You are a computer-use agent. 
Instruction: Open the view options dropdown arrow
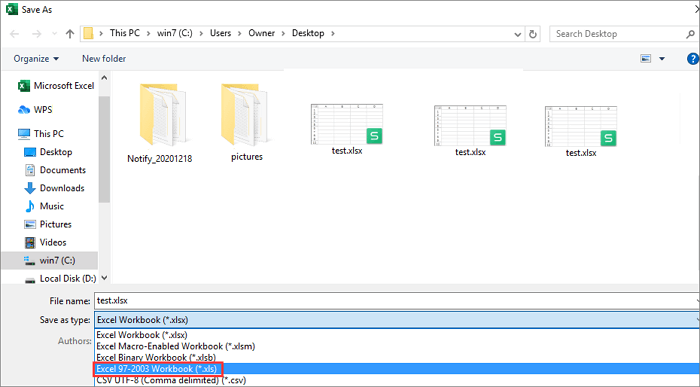pos(662,59)
